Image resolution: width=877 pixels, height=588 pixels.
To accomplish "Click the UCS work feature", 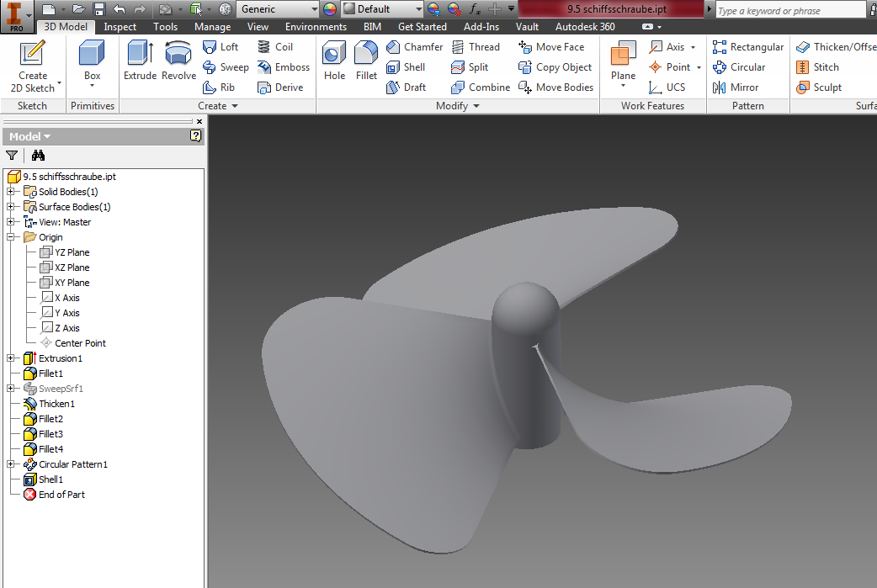I will pos(667,87).
